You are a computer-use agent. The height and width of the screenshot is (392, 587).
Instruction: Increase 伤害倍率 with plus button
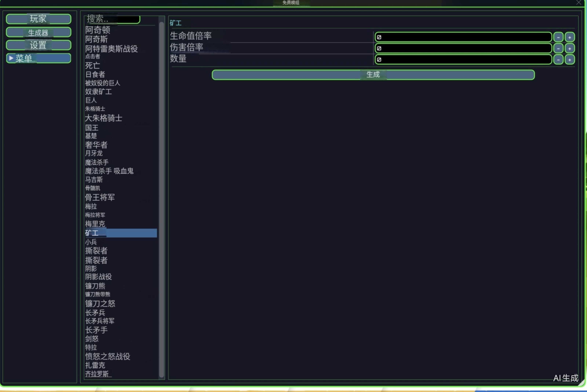(x=570, y=48)
